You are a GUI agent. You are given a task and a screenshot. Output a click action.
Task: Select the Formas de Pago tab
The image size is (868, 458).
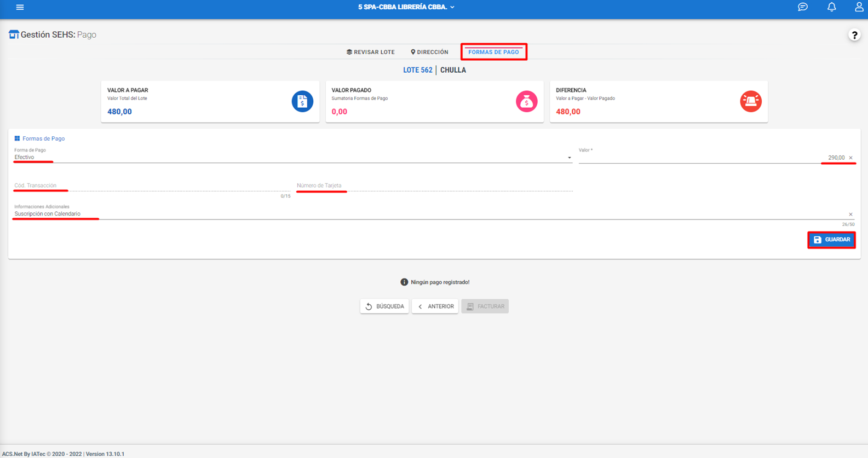coord(493,52)
